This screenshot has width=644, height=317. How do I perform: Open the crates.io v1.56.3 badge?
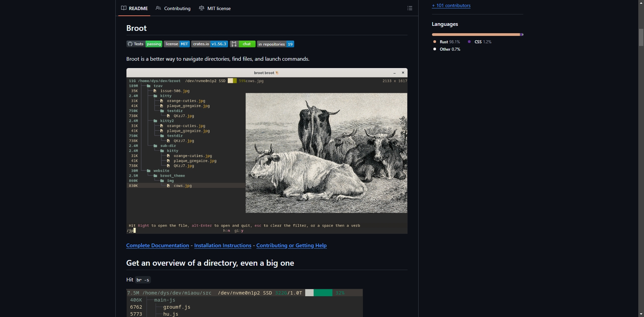click(x=210, y=44)
